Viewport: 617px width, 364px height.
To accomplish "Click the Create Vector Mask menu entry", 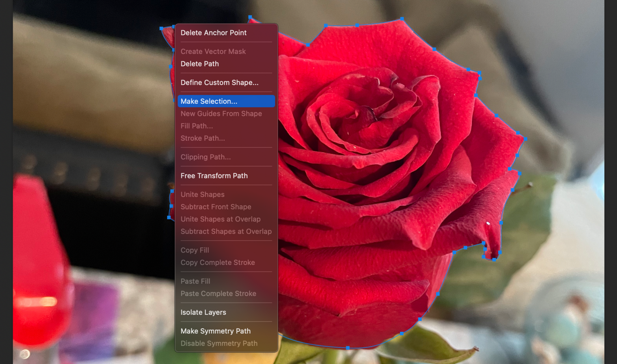I will 213,51.
